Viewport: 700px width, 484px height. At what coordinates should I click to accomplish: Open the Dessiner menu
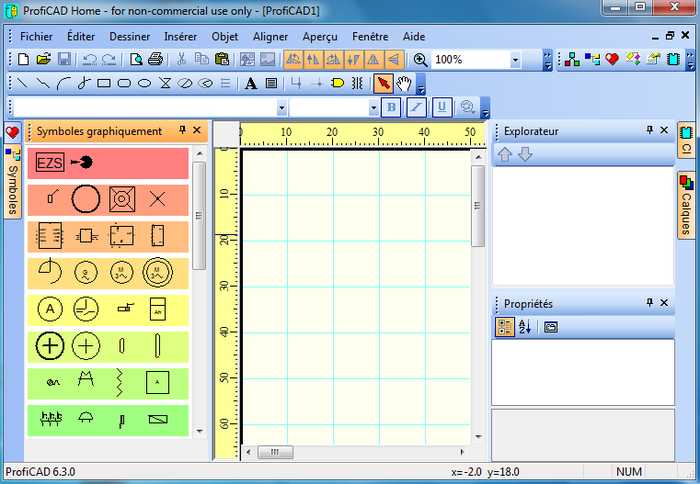click(x=129, y=37)
